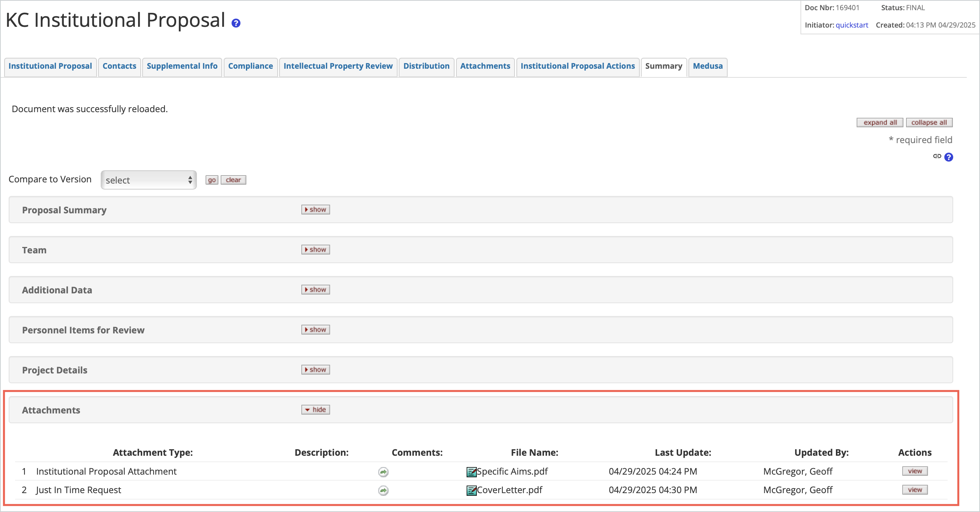View the Specific Aims.pdf attachment
This screenshot has width=980, height=512.
(x=915, y=471)
